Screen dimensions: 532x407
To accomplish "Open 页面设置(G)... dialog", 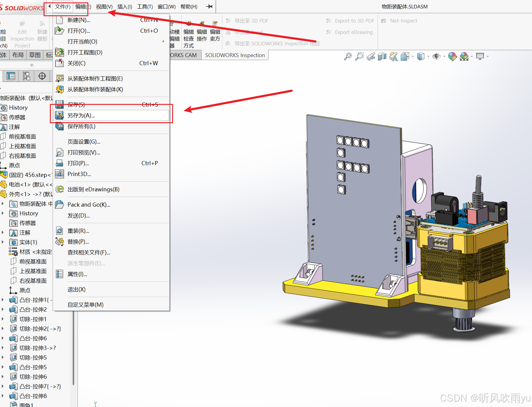I will coord(111,141).
